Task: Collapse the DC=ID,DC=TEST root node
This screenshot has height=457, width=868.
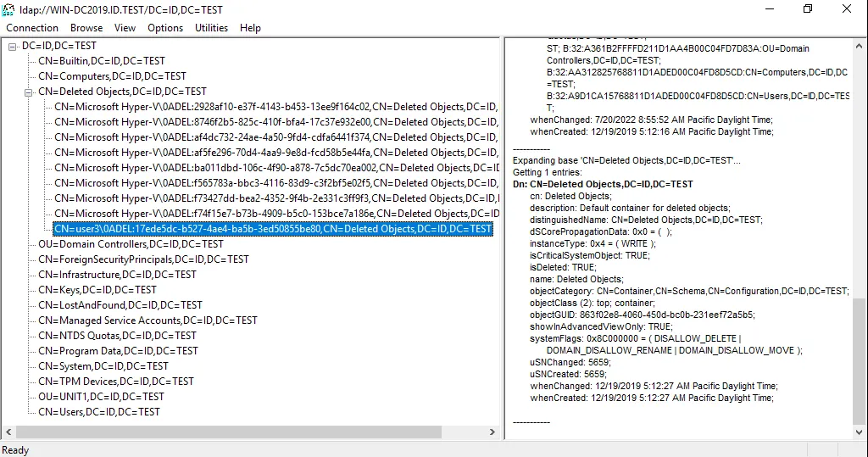Action: 13,46
